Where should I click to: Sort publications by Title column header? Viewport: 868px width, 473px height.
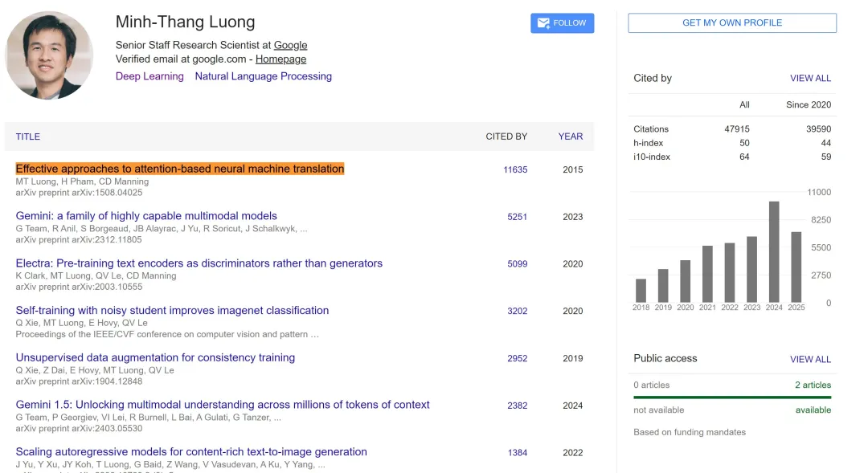click(x=28, y=137)
